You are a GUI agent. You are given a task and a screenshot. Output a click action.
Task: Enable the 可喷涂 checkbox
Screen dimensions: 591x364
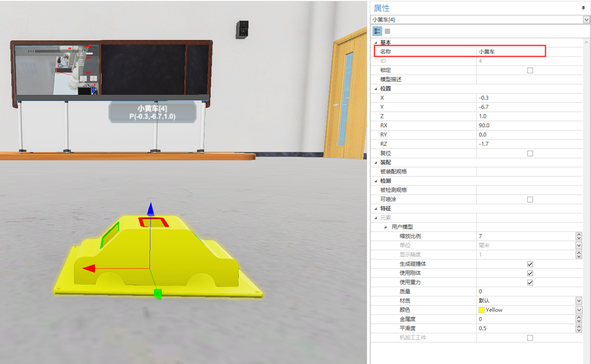pyautogui.click(x=530, y=199)
